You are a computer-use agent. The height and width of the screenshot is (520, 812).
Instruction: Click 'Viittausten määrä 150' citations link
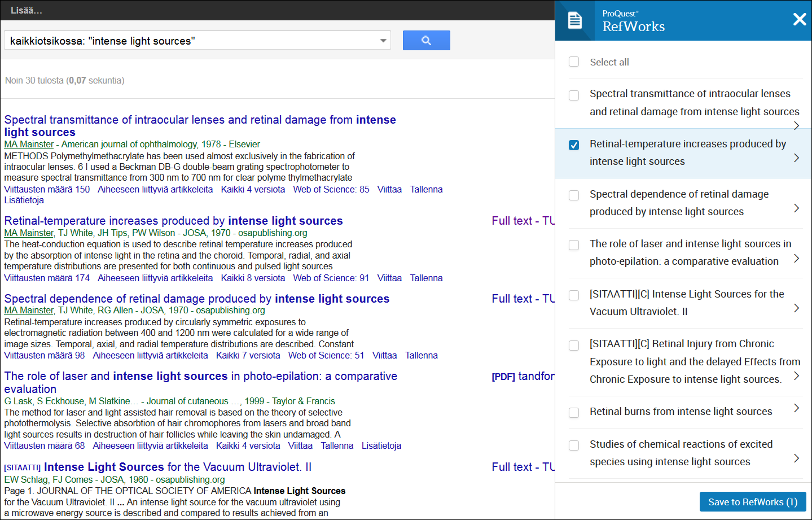pos(47,189)
